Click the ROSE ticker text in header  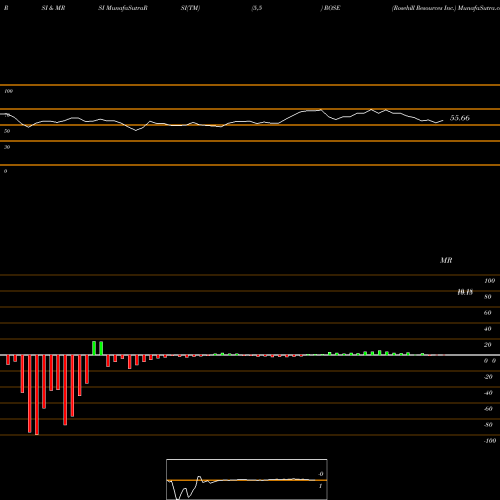pyautogui.click(x=332, y=8)
